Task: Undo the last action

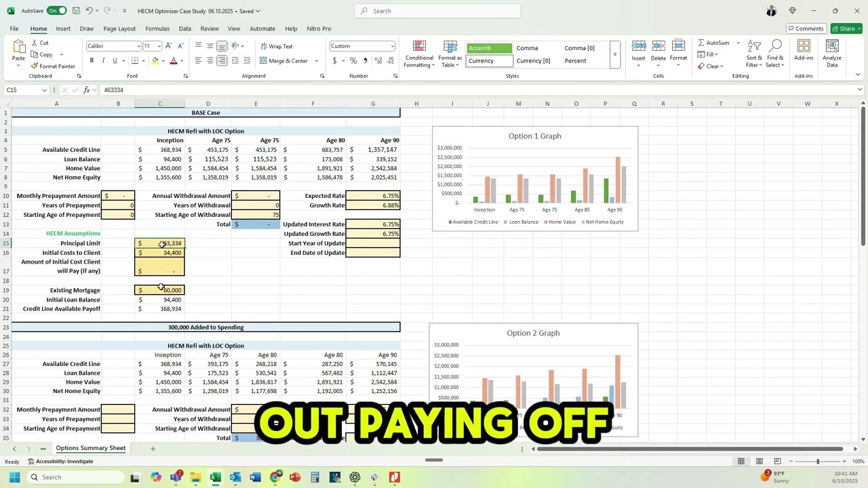Action: pyautogui.click(x=89, y=11)
